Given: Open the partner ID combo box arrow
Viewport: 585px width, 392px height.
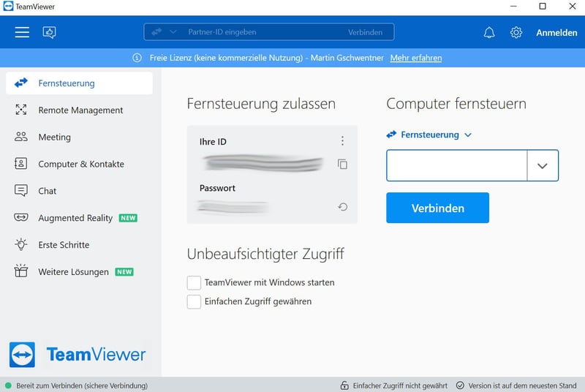Looking at the screenshot, I should [542, 166].
